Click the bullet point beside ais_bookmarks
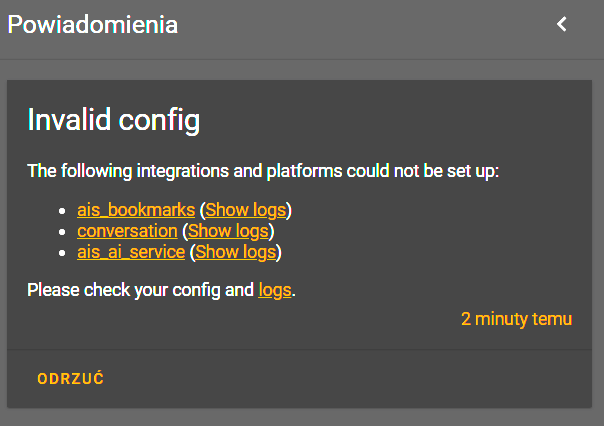 [65, 211]
